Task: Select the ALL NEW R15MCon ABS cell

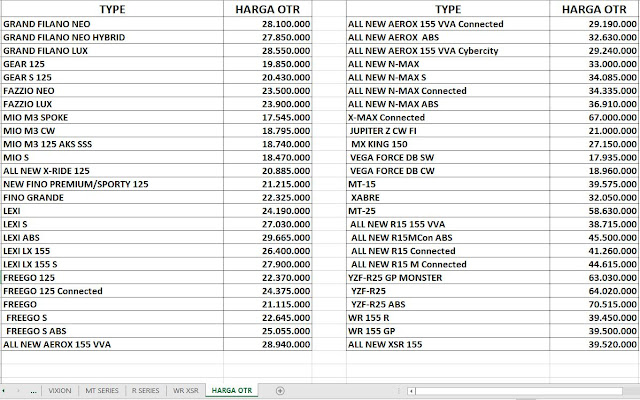Action: pos(448,238)
